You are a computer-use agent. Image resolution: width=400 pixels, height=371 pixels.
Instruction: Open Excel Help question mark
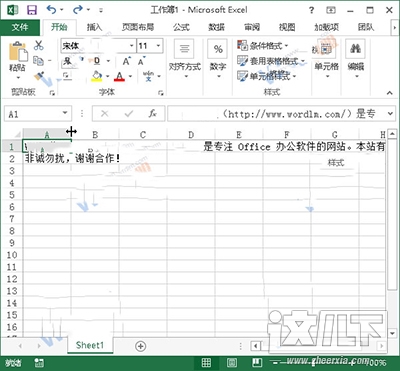[x=311, y=10]
